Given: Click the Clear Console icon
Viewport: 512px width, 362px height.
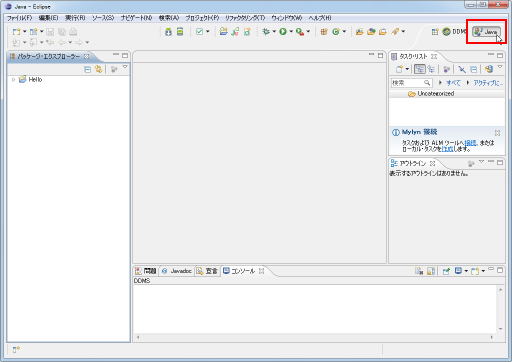Looking at the screenshot, I should click(419, 271).
